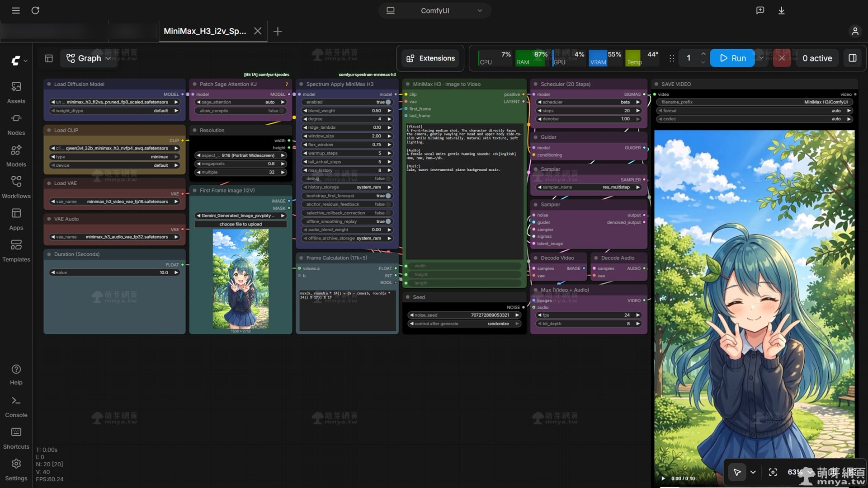
Task: Open the select mode chevron menu
Action: click(x=753, y=472)
